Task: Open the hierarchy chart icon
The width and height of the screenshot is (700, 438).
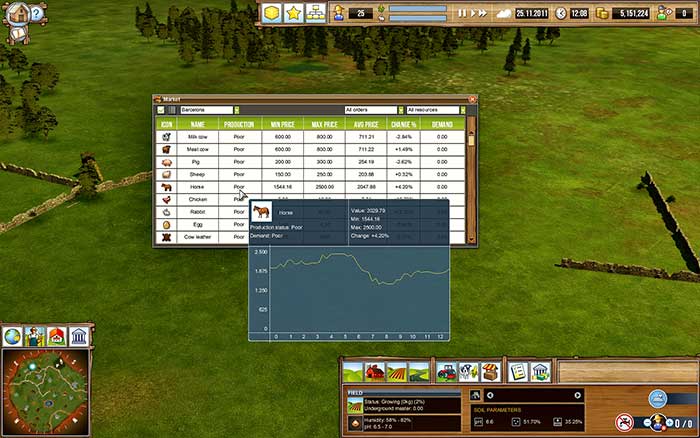Action: point(316,13)
